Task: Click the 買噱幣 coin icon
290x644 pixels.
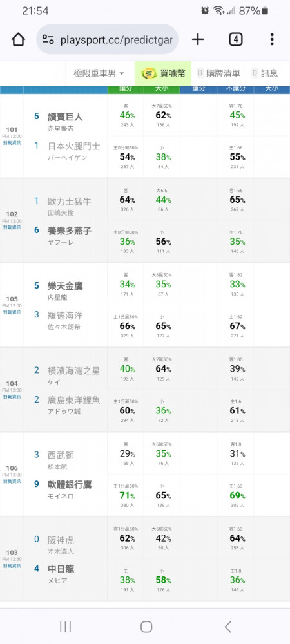Action: 149,73
